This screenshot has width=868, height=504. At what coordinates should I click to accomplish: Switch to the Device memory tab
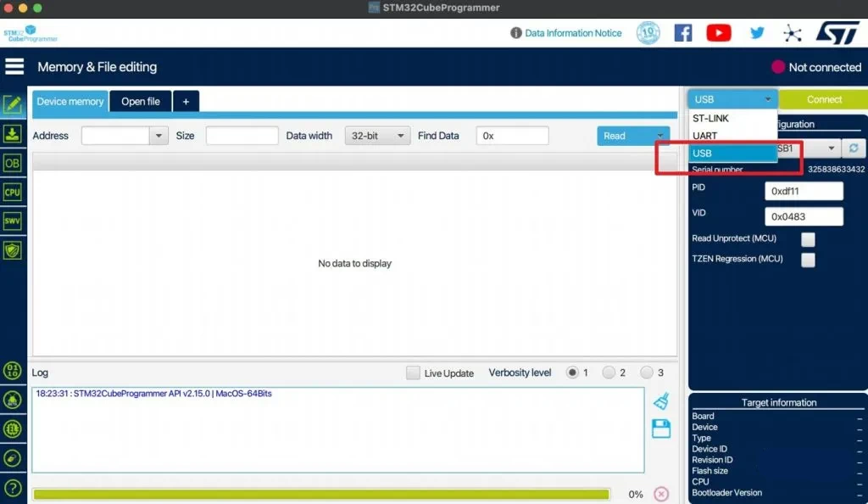70,101
